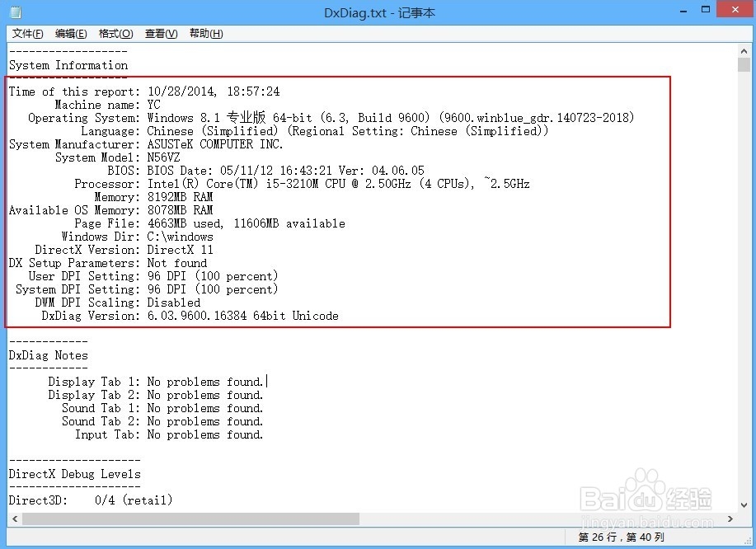Open the 文件(F) menu
This screenshot has width=756, height=549.
pyautogui.click(x=27, y=33)
